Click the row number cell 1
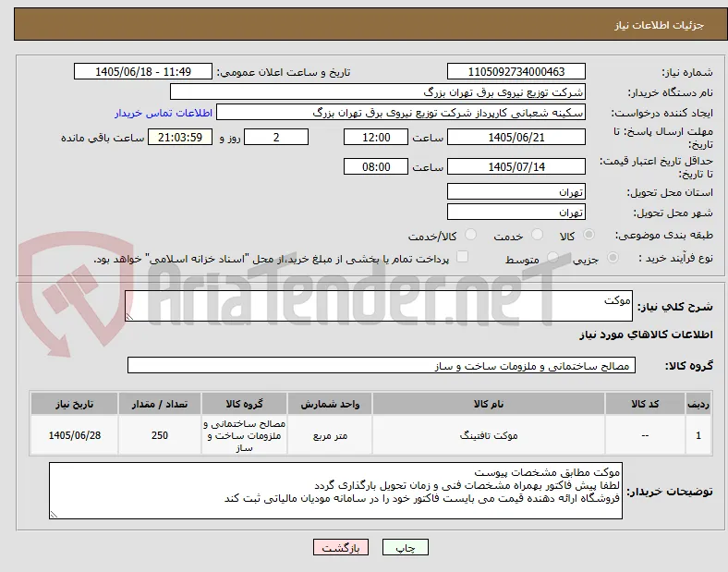Image resolution: width=728 pixels, height=572 pixels. (x=698, y=435)
